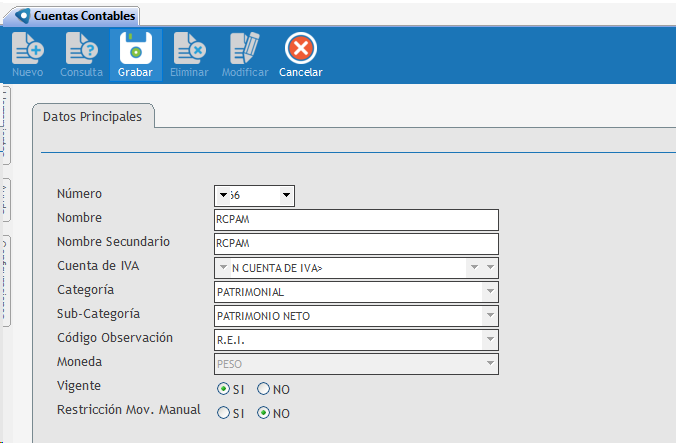This screenshot has height=443, width=676.
Task: Select NO for Vigente
Action: coord(264,389)
